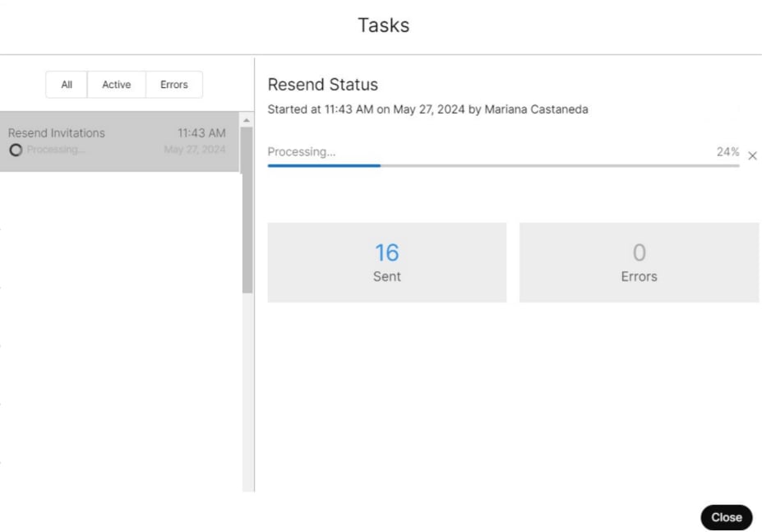Click the 11:43 AM time in task row

201,133
